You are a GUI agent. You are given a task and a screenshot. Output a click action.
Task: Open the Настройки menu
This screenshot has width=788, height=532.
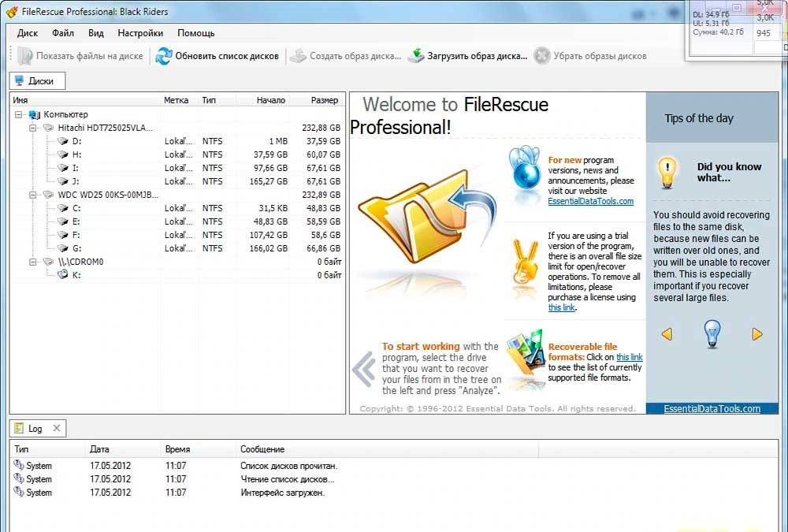(140, 33)
